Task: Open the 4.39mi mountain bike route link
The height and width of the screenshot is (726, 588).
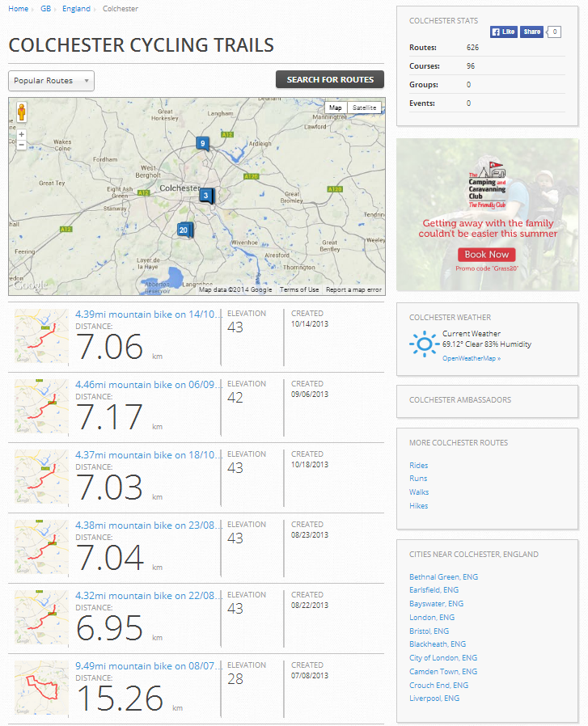Action: tap(148, 314)
